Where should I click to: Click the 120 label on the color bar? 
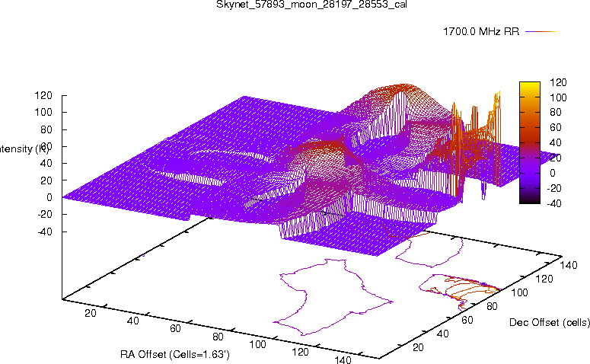click(x=558, y=82)
